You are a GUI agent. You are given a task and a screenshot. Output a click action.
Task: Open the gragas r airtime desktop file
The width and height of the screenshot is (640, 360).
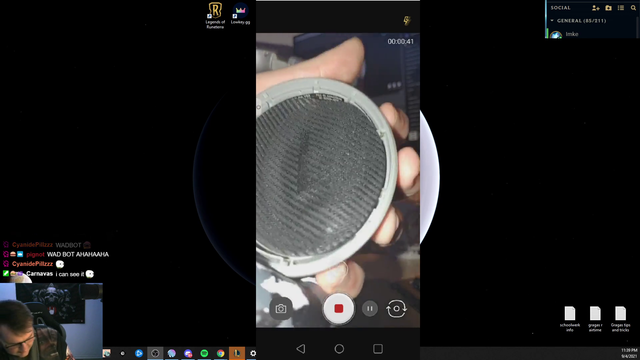tap(595, 319)
